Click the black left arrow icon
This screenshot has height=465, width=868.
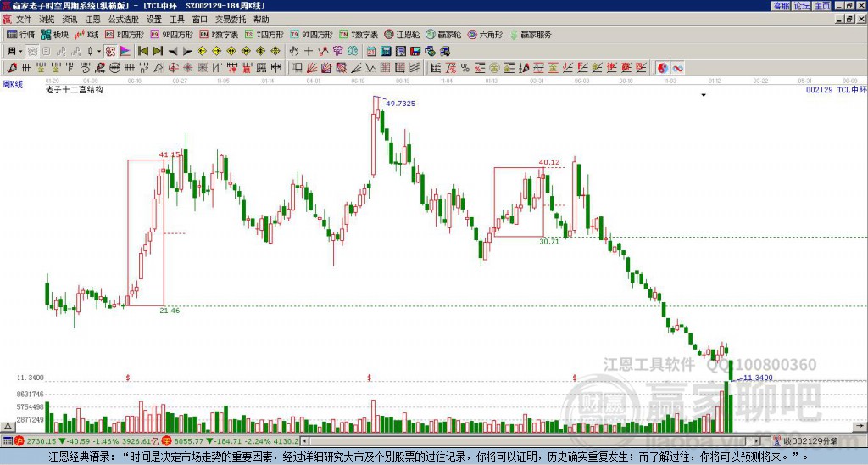tap(173, 52)
